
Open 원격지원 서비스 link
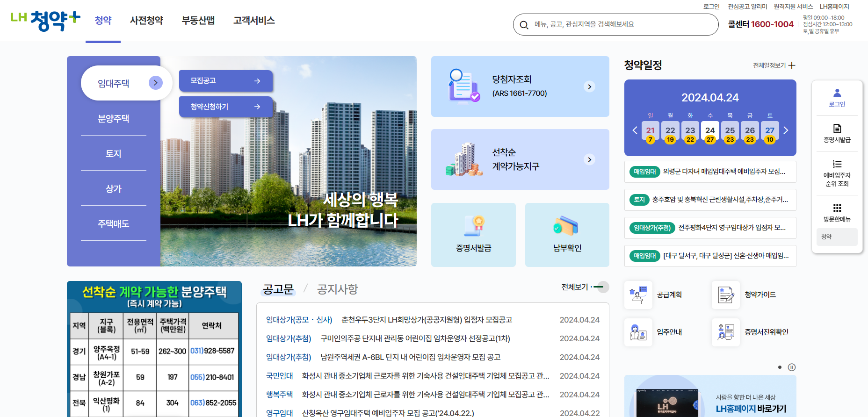[793, 7]
